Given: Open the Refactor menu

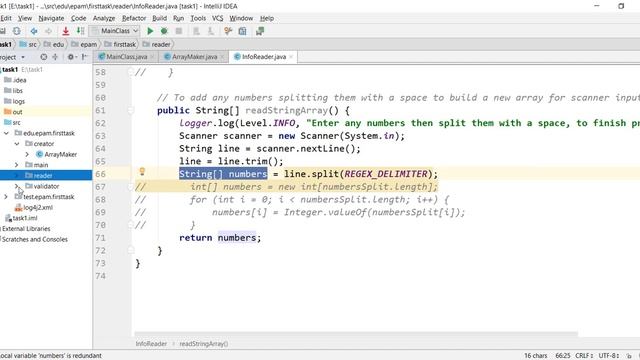Looking at the screenshot, I should click(134, 18).
